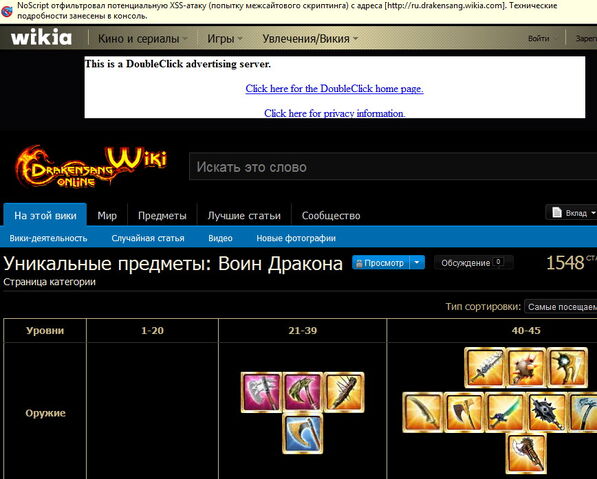Expand the Вклад dropdown
The width and height of the screenshot is (597, 479).
(572, 213)
